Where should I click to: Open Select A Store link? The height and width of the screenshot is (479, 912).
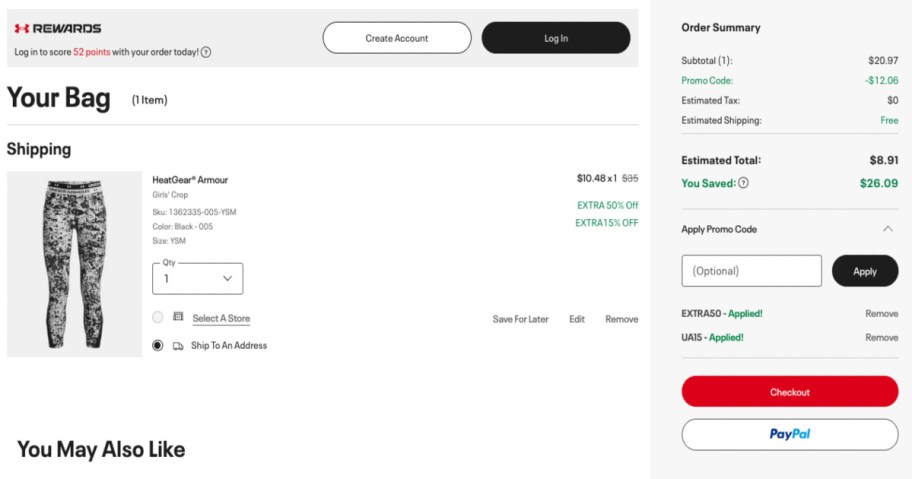click(x=221, y=318)
